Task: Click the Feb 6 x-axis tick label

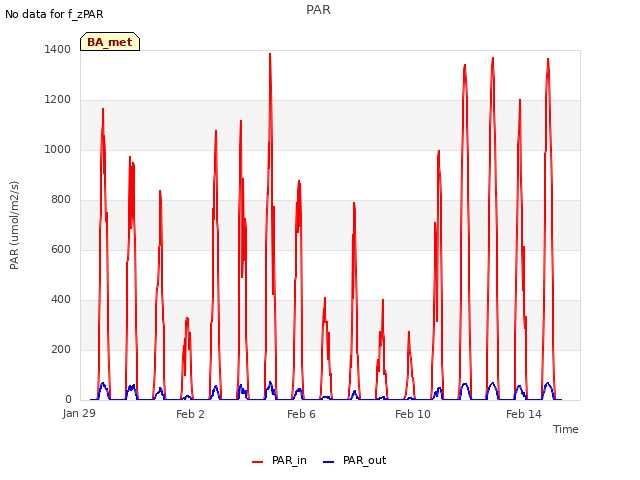Action: coord(301,414)
